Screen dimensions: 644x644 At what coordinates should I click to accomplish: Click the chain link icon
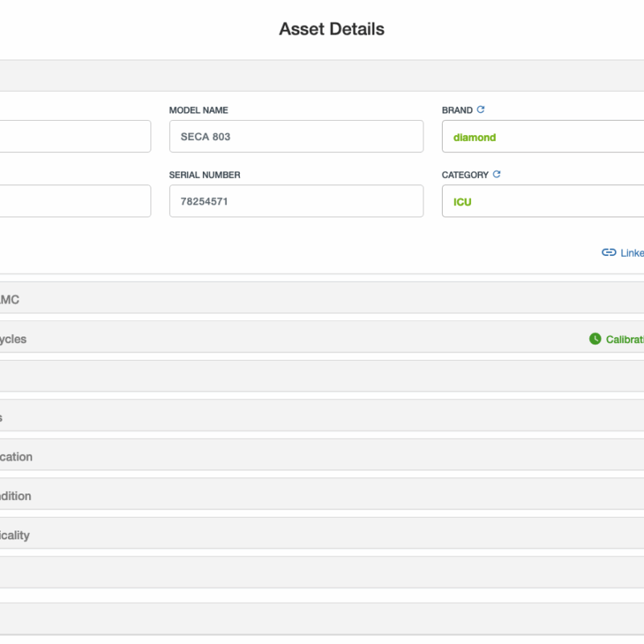point(609,252)
